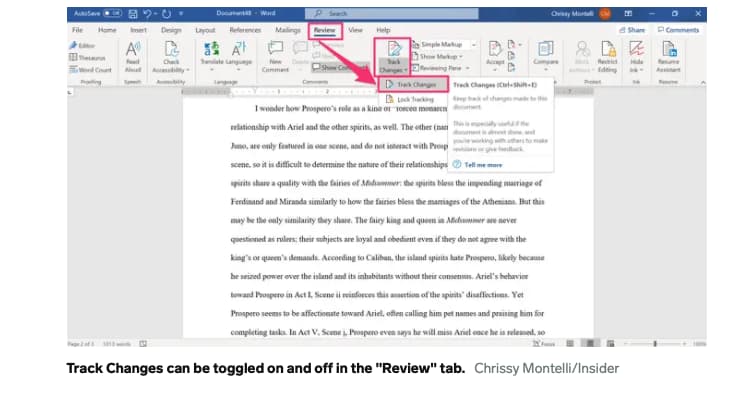
Task: Start Read Aloud
Action: (133, 57)
